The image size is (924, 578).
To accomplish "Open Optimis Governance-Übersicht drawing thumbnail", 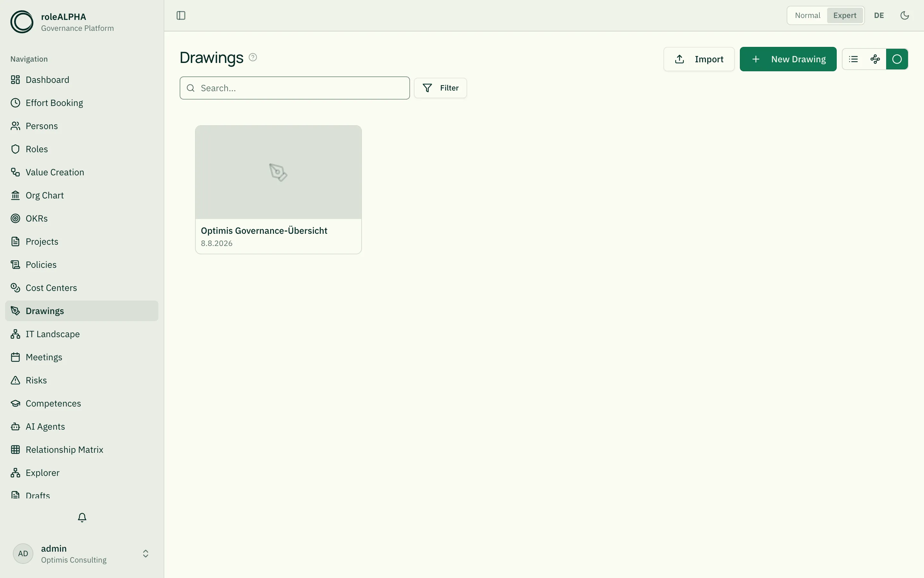I will 278,172.
